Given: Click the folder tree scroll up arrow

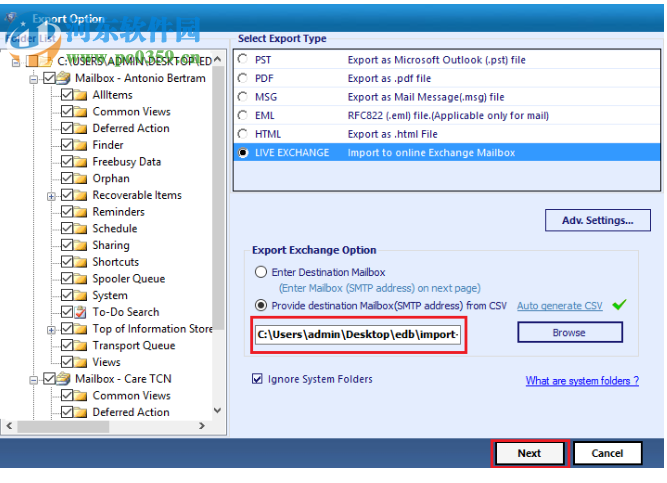Looking at the screenshot, I should point(217,59).
